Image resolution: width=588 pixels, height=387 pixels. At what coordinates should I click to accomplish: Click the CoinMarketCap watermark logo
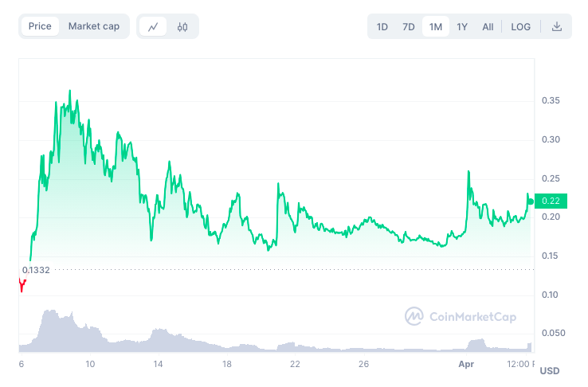[x=461, y=316]
